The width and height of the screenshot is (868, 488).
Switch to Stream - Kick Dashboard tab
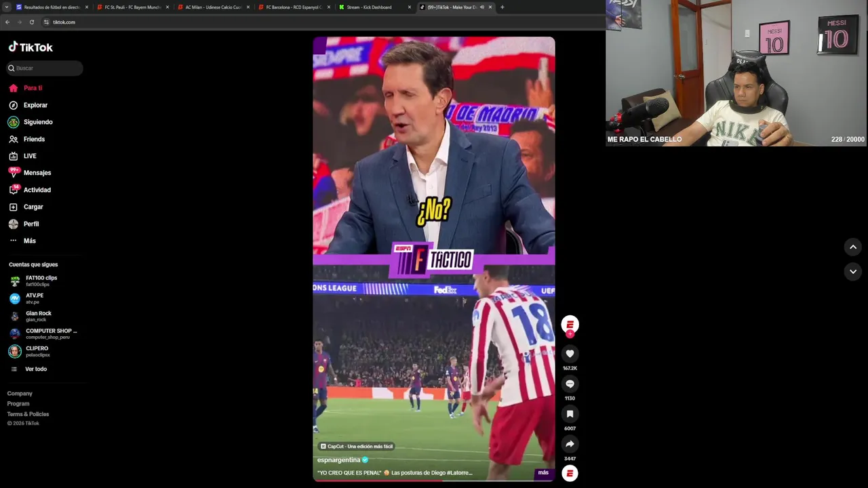(374, 7)
